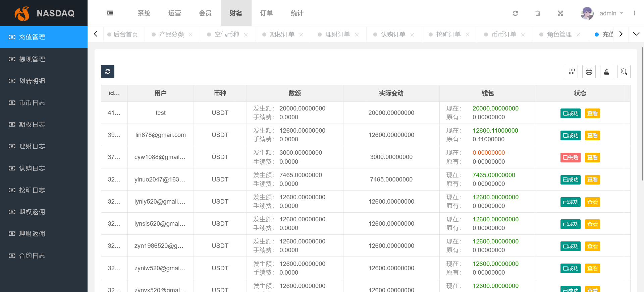The image size is (644, 292).
Task: Click the dark table refresh button
Action: tap(108, 71)
